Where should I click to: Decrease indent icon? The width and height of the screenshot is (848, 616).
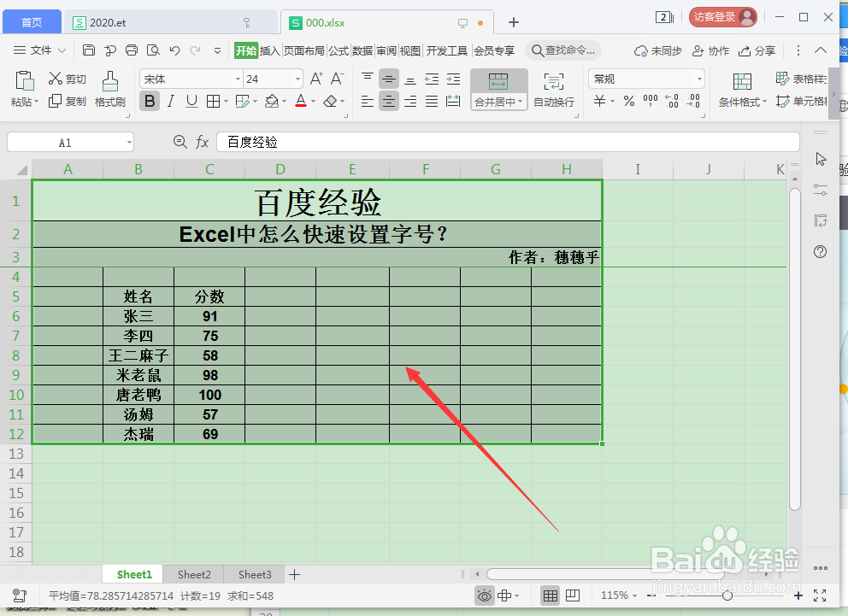point(432,79)
